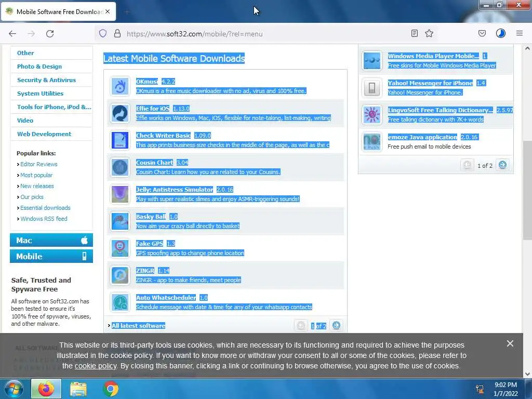
Task: Click the padlock site info icon
Action: [117, 33]
